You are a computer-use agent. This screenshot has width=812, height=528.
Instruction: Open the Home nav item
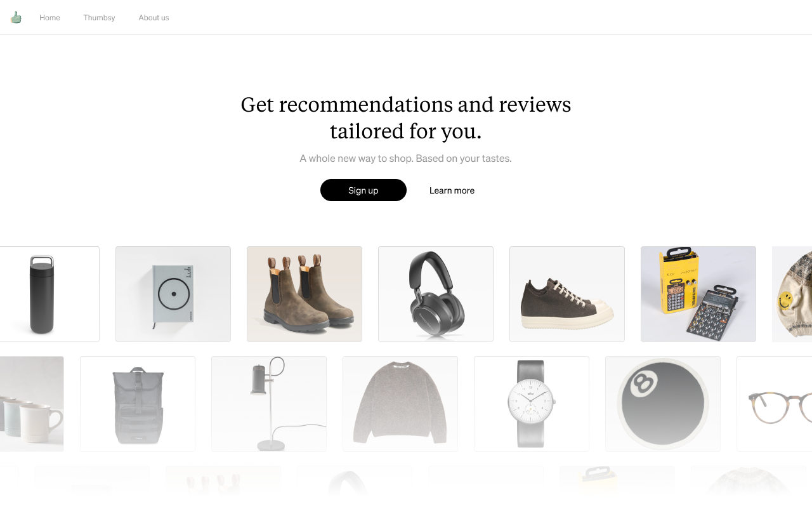coord(49,18)
